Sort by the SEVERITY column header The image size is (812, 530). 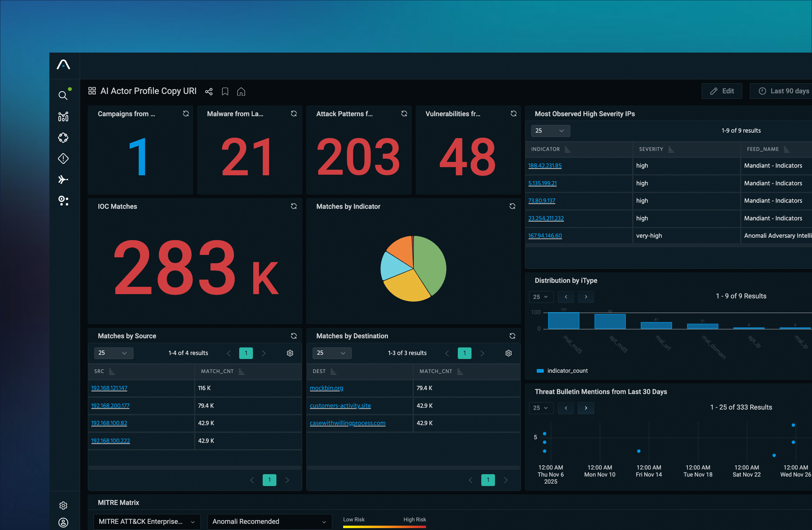point(651,149)
